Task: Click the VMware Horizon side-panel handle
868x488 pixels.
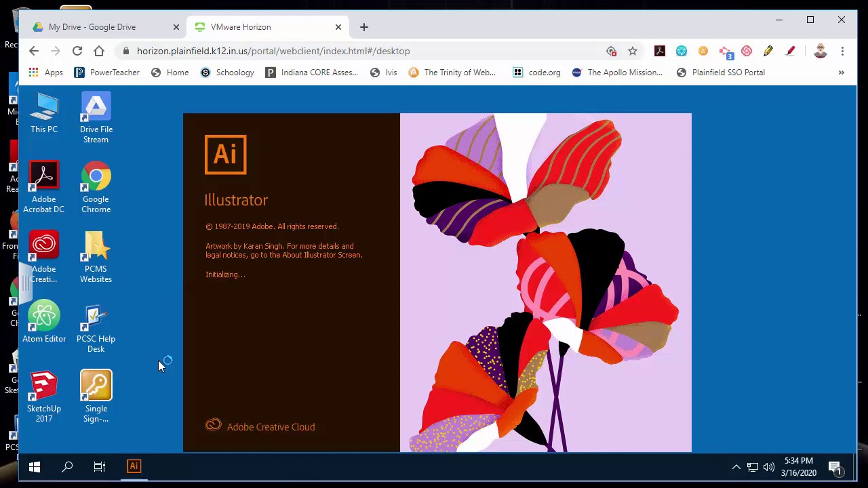Action: point(25,285)
